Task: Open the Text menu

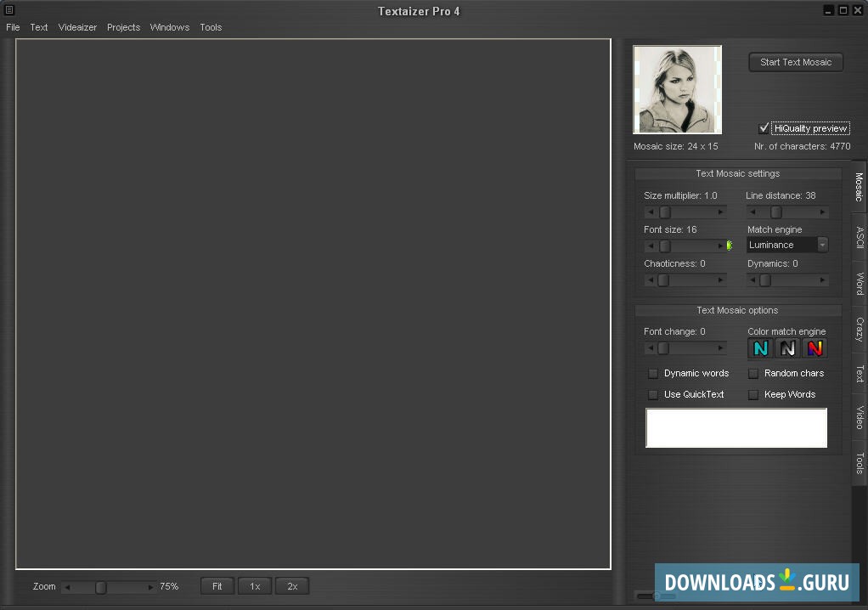Action: coord(39,27)
